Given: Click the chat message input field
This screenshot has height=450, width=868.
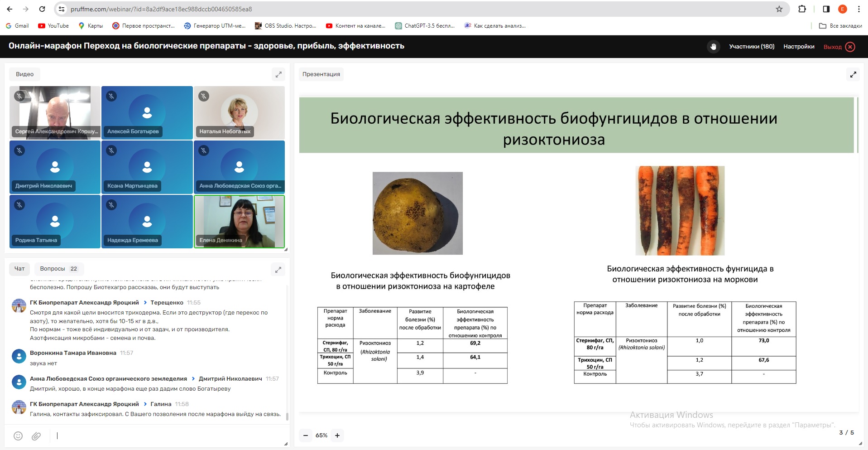Looking at the screenshot, I should [168, 436].
